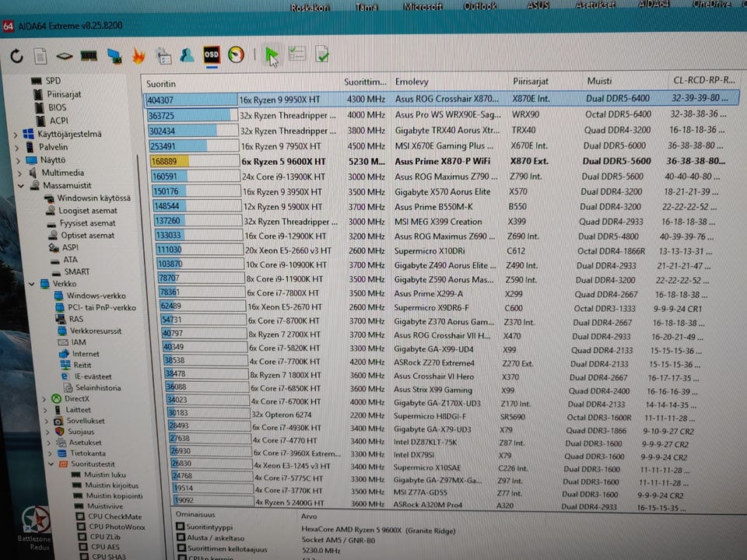This screenshot has width=747, height=560.
Task: Click the document checkmark toolbar icon
Action: pyautogui.click(x=322, y=54)
